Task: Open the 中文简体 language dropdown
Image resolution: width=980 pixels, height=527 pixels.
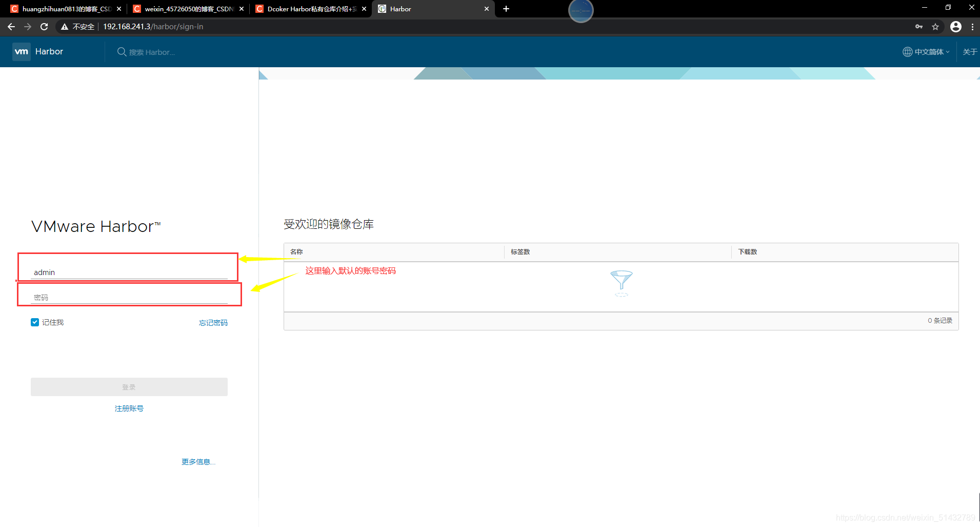Action: pyautogui.click(x=932, y=52)
